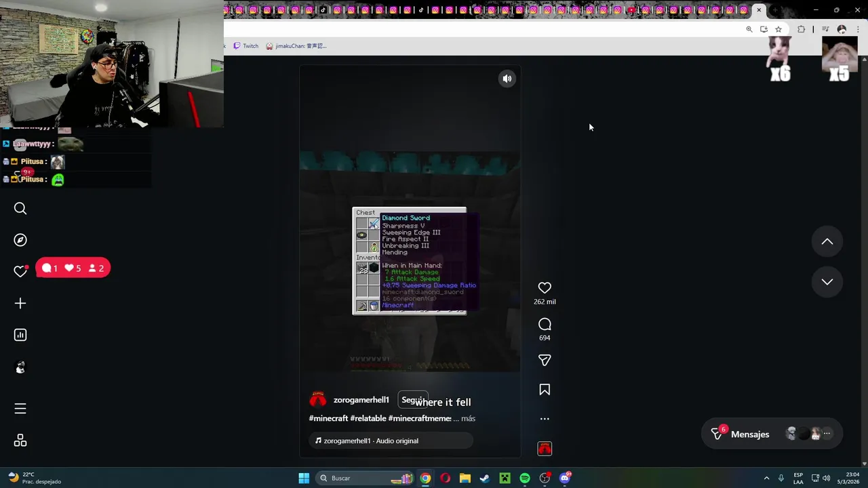Viewport: 868px width, 488px height.
Task: Open the Twitch bookmark
Action: (x=245, y=46)
